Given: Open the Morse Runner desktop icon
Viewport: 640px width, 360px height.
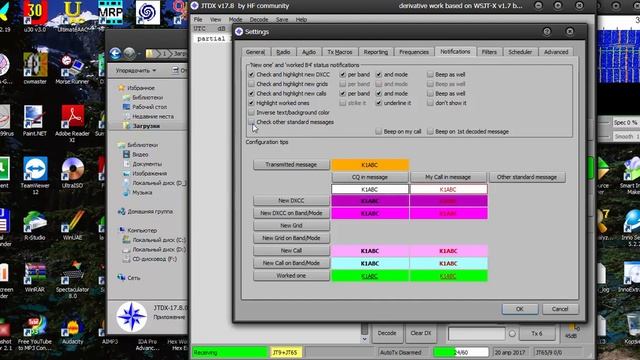Looking at the screenshot, I should (72, 69).
